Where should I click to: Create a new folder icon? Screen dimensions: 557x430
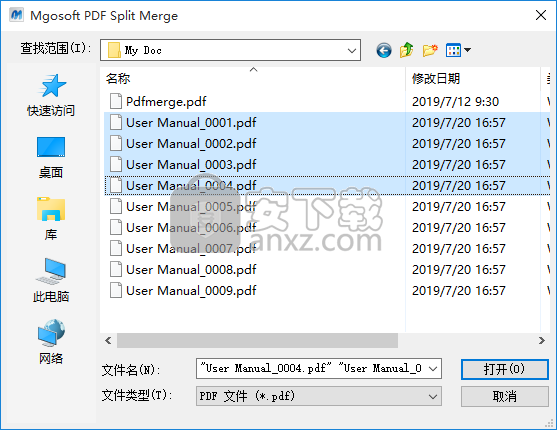(x=430, y=50)
